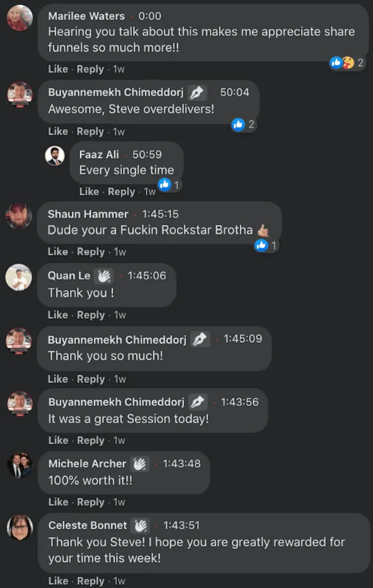Image resolution: width=373 pixels, height=588 pixels.
Task: Like Shaun Hammer's Rockstar comment
Action: coord(58,251)
